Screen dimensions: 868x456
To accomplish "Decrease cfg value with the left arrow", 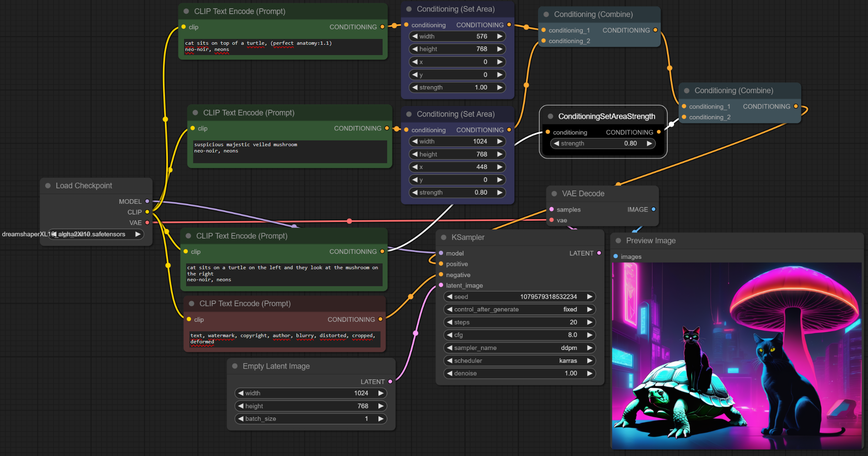I will coord(449,335).
